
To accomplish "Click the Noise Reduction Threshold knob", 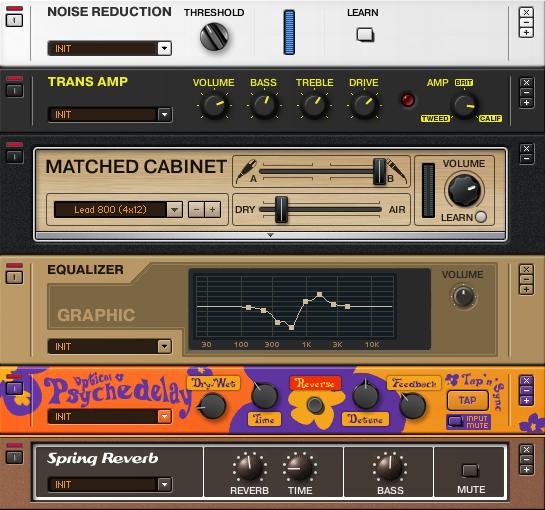I will pos(214,37).
